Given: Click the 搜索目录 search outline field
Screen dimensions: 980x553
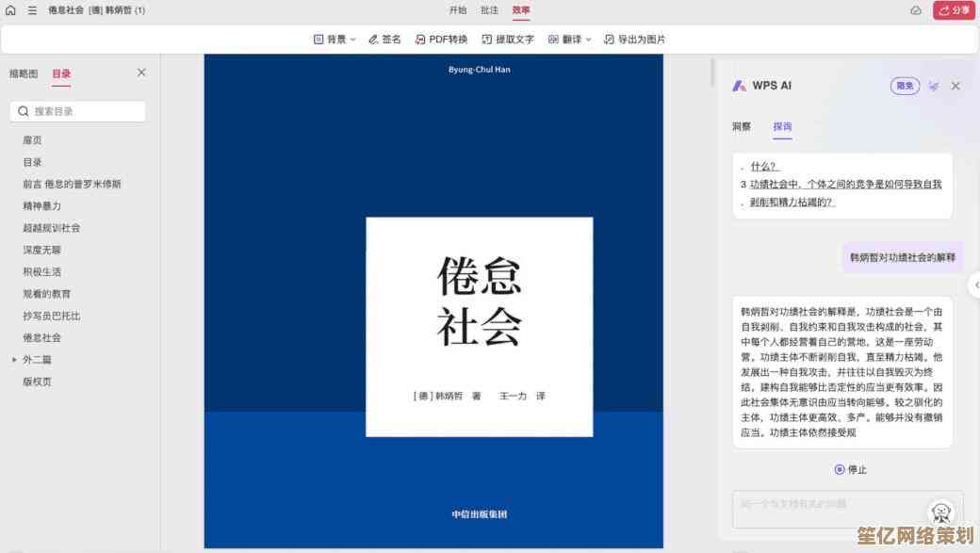Looking at the screenshot, I should click(x=78, y=111).
